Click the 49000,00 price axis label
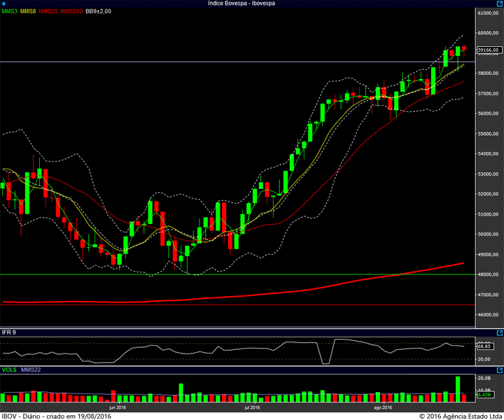Viewport: 504px width, 420px height. 489,255
